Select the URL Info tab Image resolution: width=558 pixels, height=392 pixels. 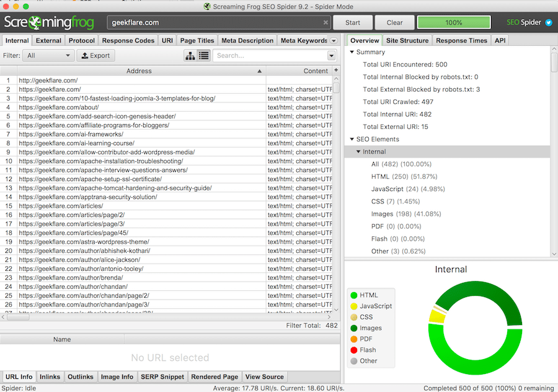tap(19, 376)
